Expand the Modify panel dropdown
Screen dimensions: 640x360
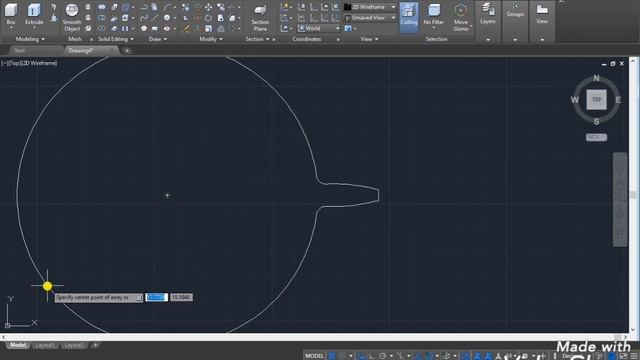[x=211, y=39]
